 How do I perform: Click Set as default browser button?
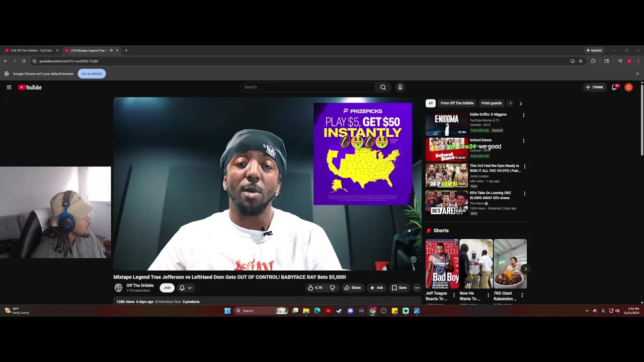[x=92, y=73]
